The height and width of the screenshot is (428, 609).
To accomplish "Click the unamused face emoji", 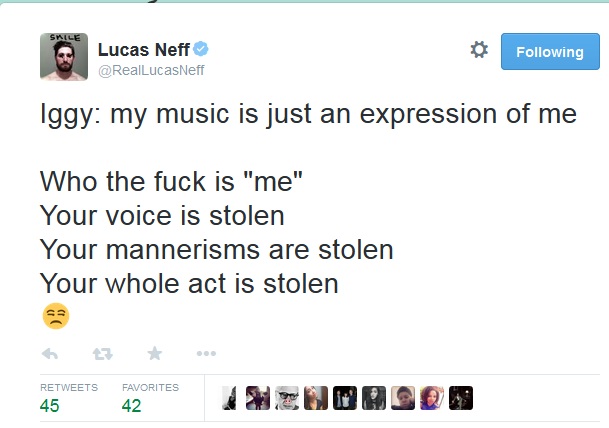I will (56, 316).
